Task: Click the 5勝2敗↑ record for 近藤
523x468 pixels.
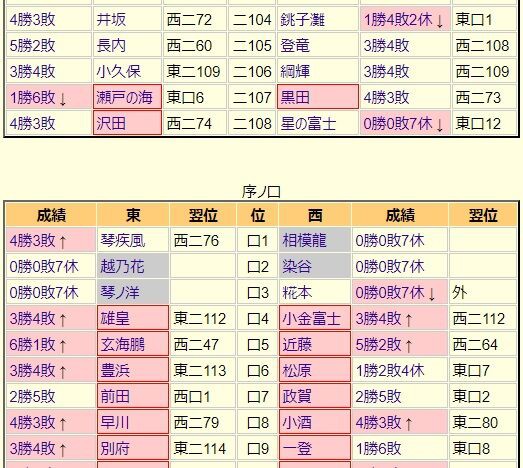Action: pos(384,345)
